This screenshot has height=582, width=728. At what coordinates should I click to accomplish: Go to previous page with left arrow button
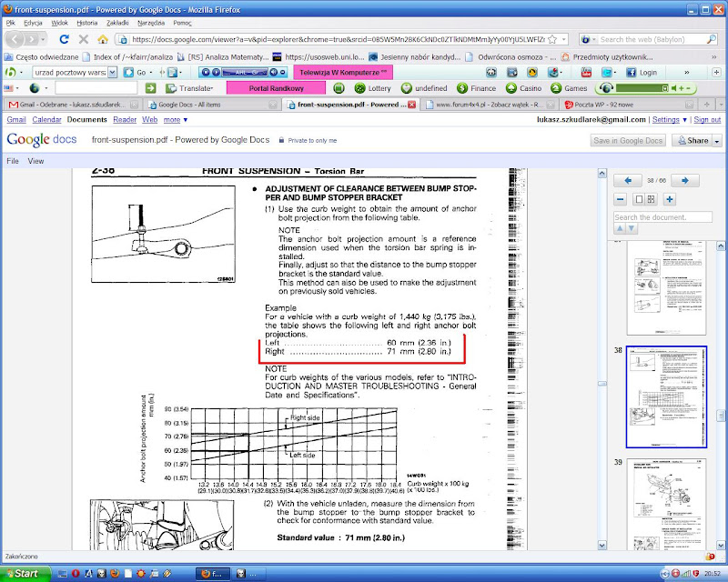pos(628,181)
